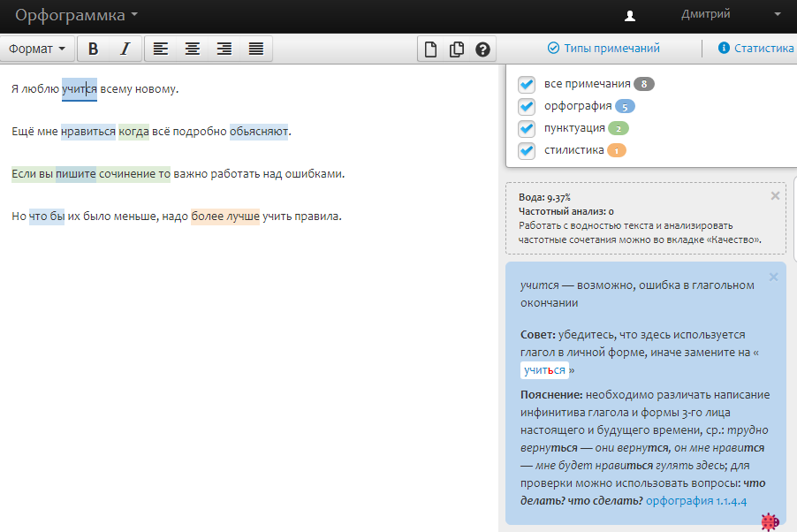This screenshot has width=797, height=532.
Task: Click the orange стилистика count badge
Action: [617, 151]
